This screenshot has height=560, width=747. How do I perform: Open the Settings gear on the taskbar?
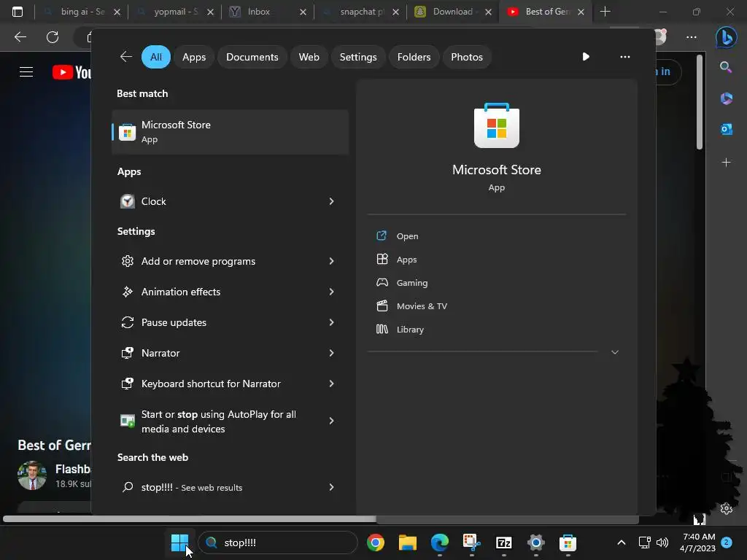tap(536, 542)
